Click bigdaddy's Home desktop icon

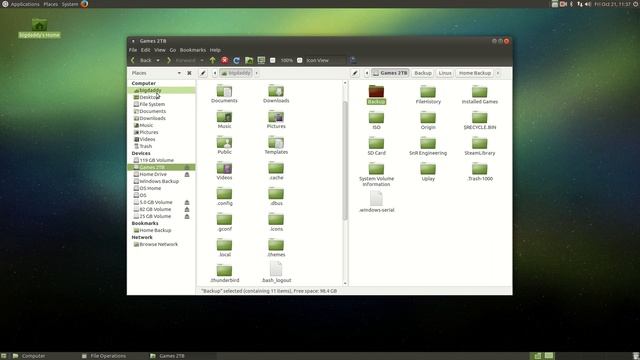tap(39, 28)
